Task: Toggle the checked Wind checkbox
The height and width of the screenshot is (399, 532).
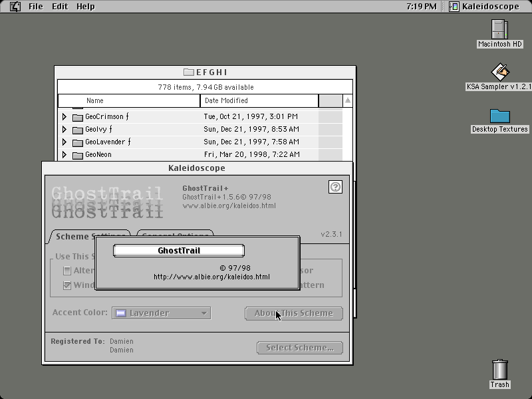Action: click(x=67, y=285)
